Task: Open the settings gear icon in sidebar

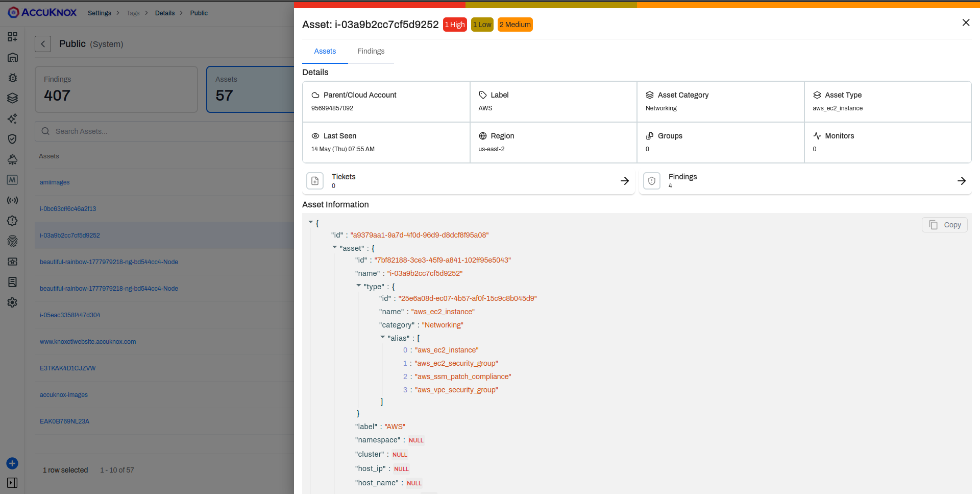Action: pyautogui.click(x=13, y=302)
